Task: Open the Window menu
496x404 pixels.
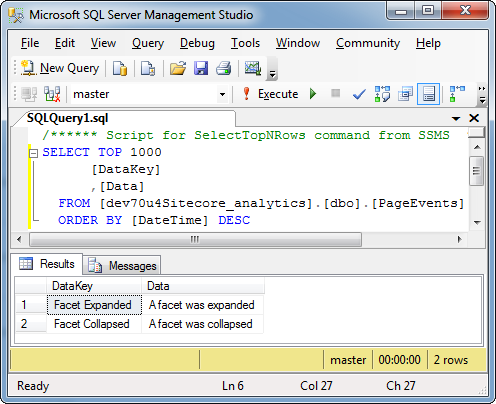Action: pyautogui.click(x=298, y=43)
